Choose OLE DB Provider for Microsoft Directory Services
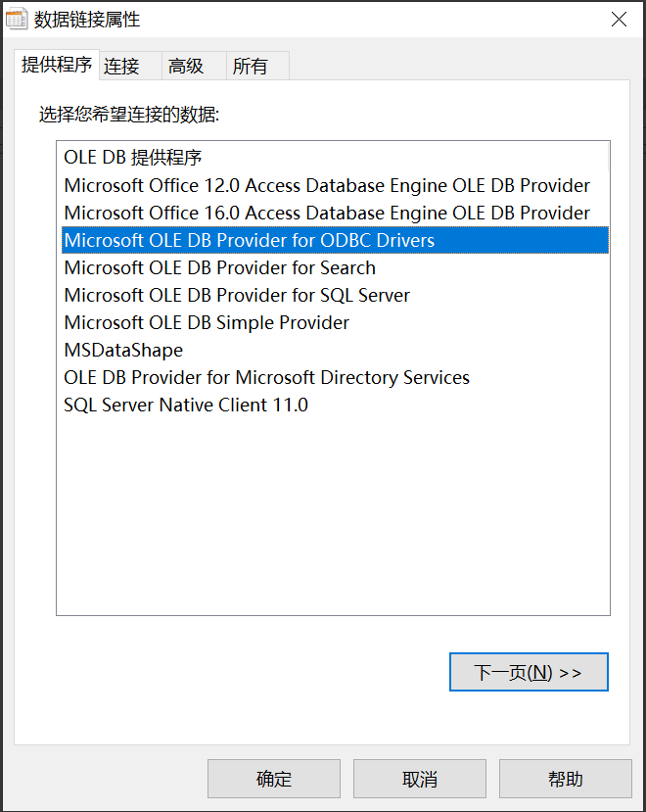This screenshot has width=646, height=812. (x=267, y=377)
